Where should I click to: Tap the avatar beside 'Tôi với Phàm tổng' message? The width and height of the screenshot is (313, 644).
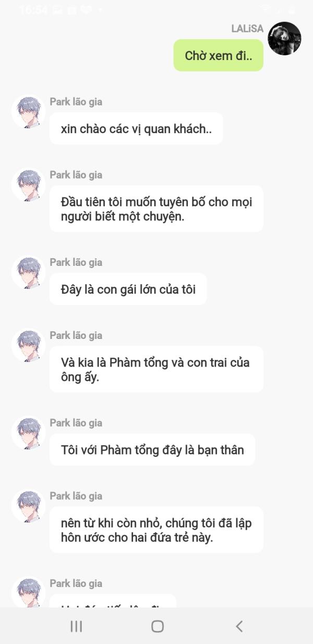click(x=28, y=433)
